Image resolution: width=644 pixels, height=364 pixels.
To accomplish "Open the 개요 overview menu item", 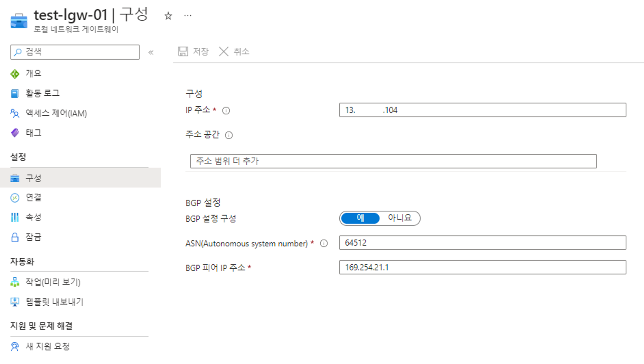I will coord(33,74).
